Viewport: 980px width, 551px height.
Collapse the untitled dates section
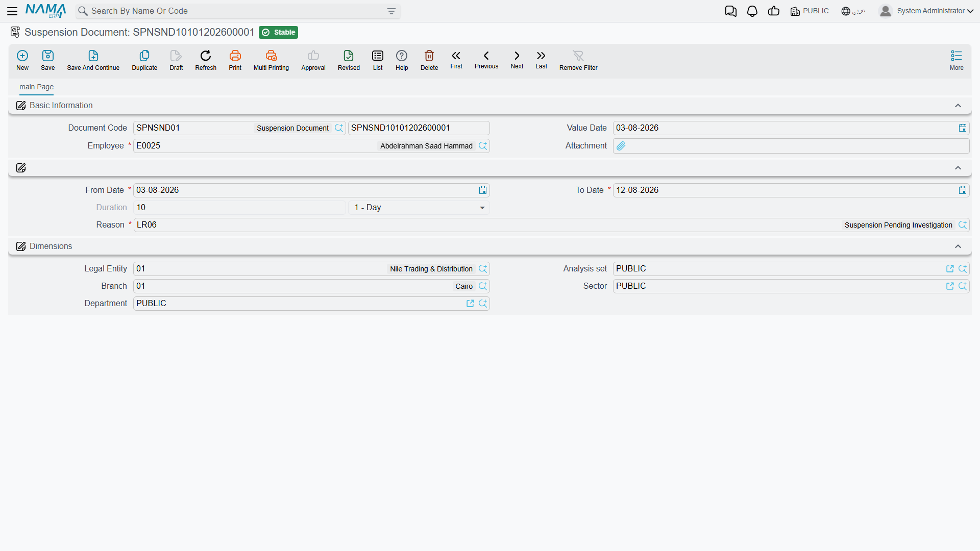958,168
